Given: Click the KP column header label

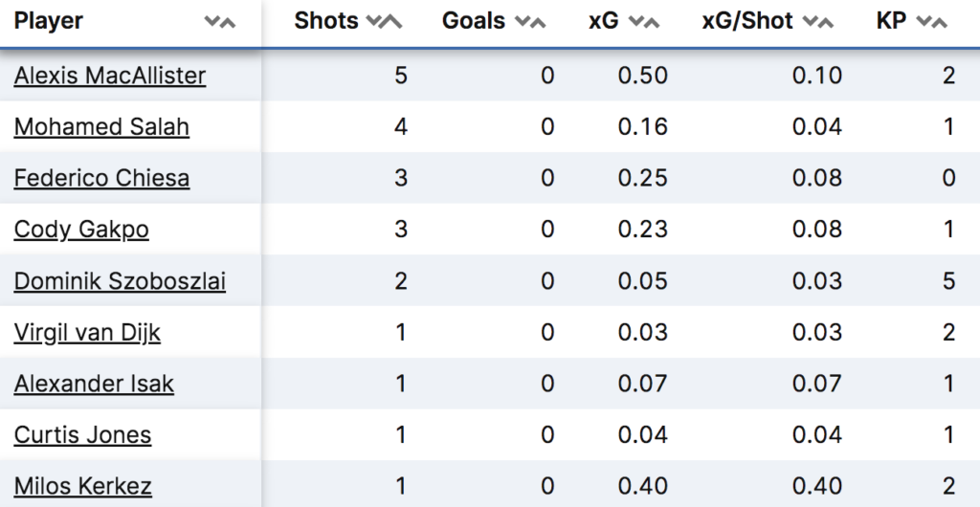Looking at the screenshot, I should pos(891,21).
